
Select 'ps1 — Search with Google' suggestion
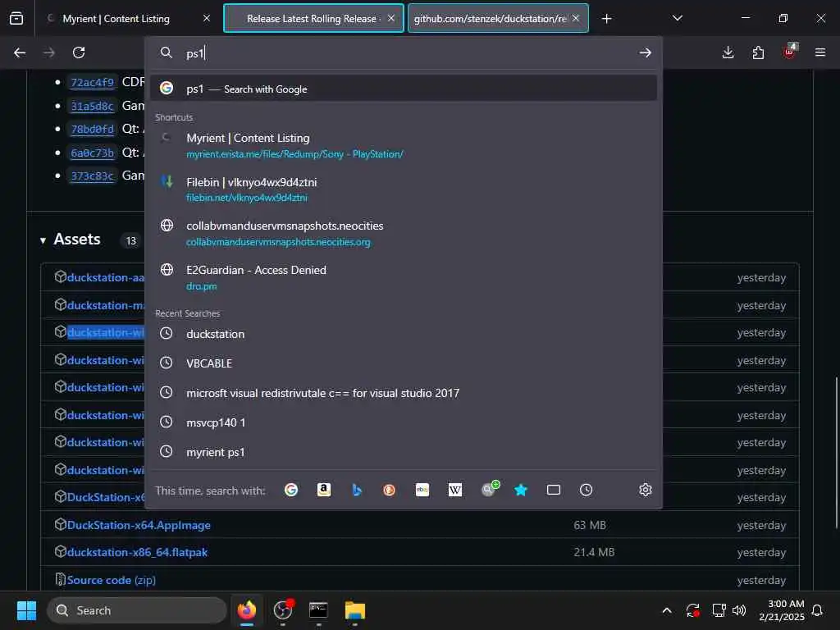pos(404,89)
